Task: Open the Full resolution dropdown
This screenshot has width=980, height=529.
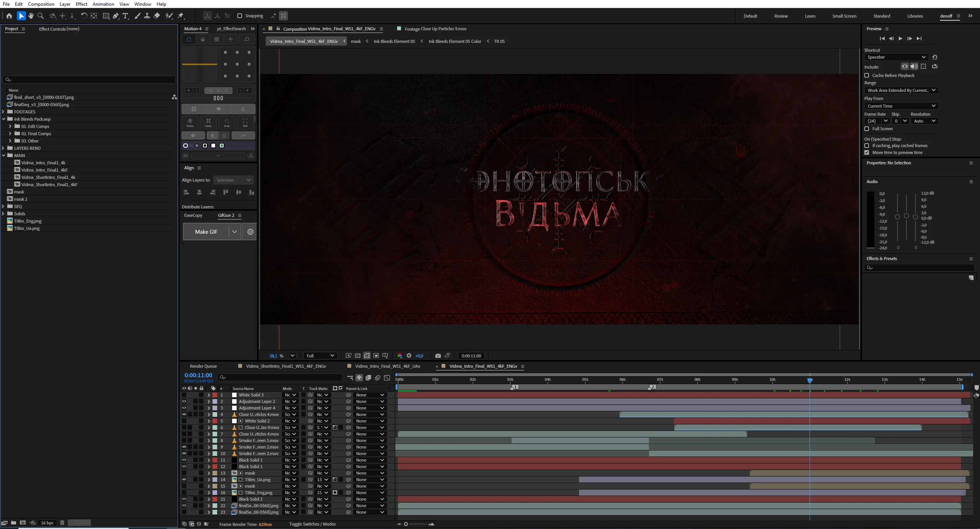Action: pyautogui.click(x=320, y=355)
